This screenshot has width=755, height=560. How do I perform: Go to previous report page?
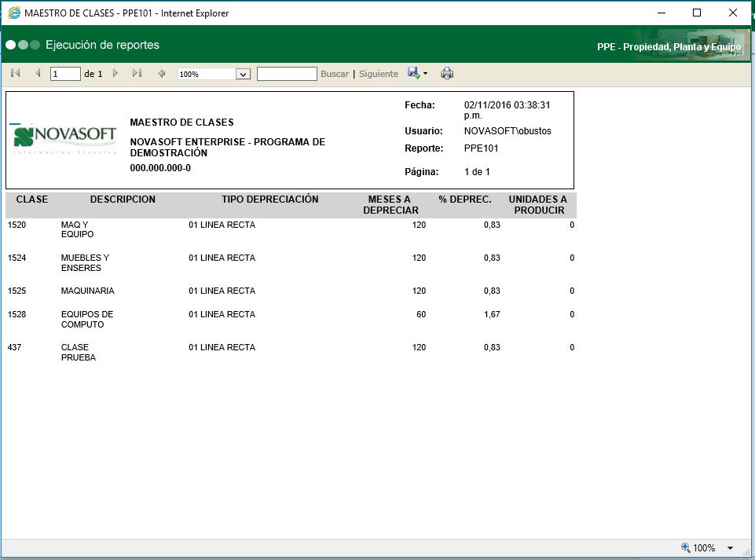[37, 74]
